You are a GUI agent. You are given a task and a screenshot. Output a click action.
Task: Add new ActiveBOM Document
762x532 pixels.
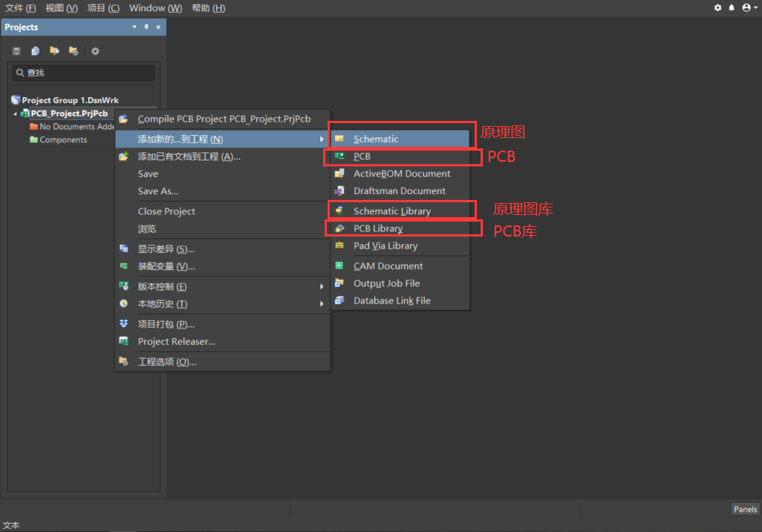[400, 174]
